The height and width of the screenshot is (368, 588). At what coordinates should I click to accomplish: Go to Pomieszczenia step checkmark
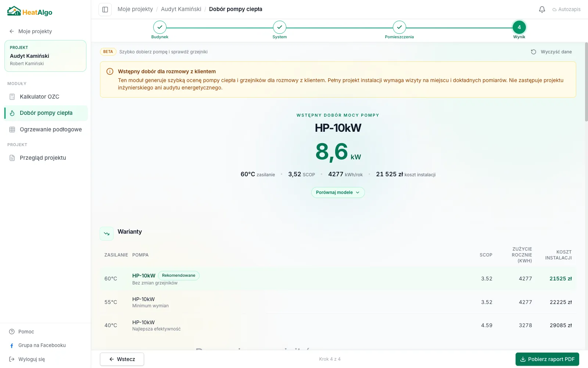pos(399,27)
